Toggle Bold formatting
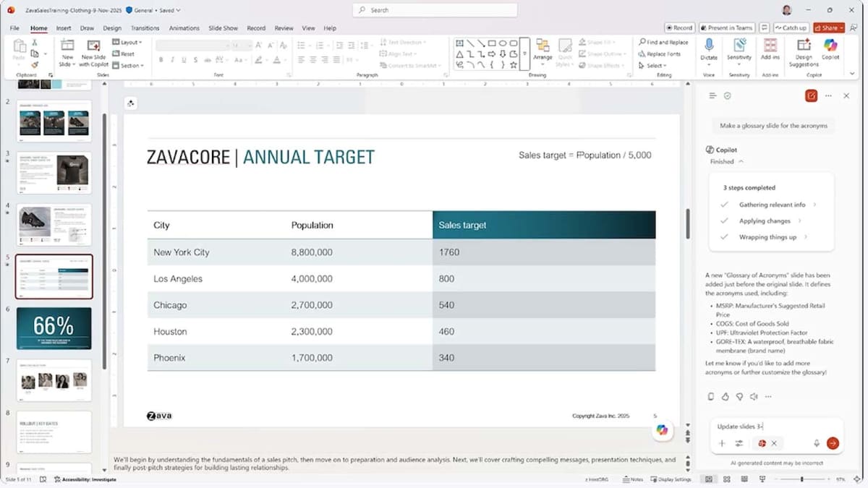 coord(163,60)
